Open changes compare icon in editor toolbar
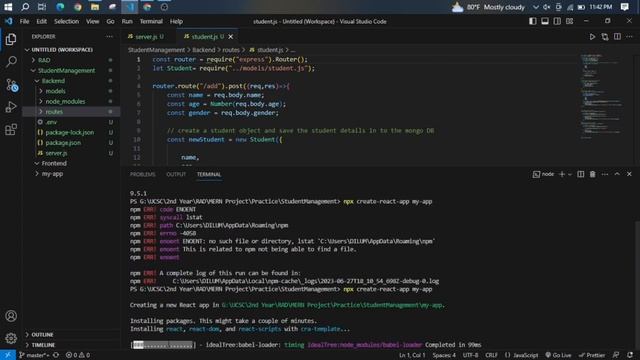640x360 pixels. (x=605, y=37)
